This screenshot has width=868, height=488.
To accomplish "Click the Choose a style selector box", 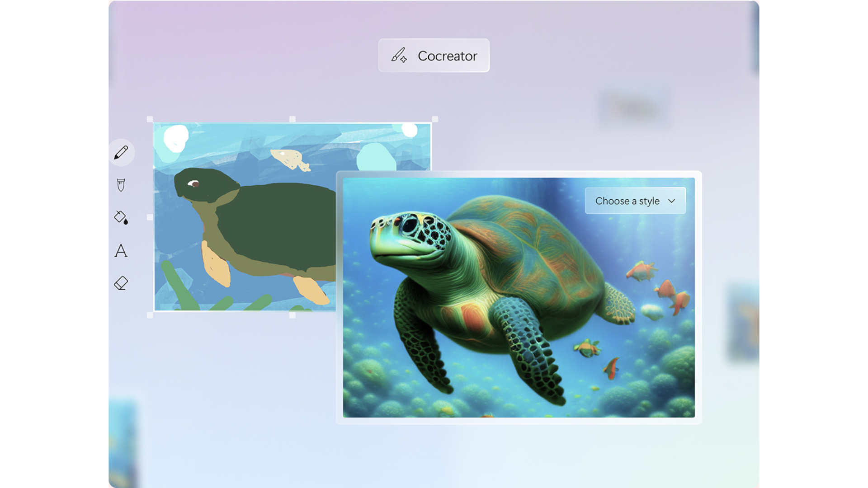I will [635, 200].
